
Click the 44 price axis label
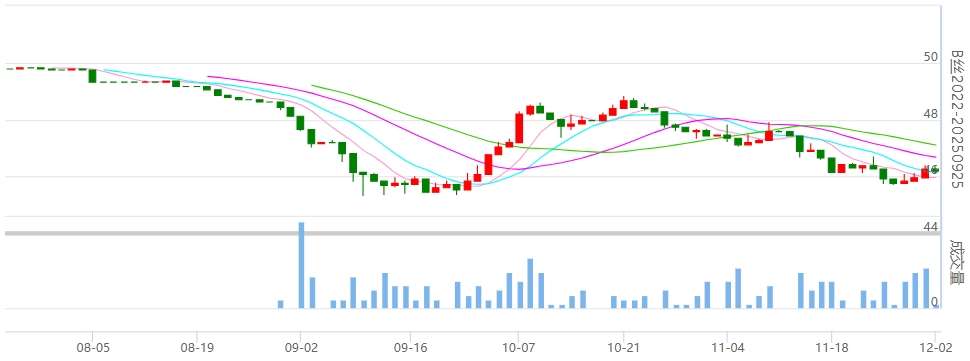pyautogui.click(x=930, y=227)
